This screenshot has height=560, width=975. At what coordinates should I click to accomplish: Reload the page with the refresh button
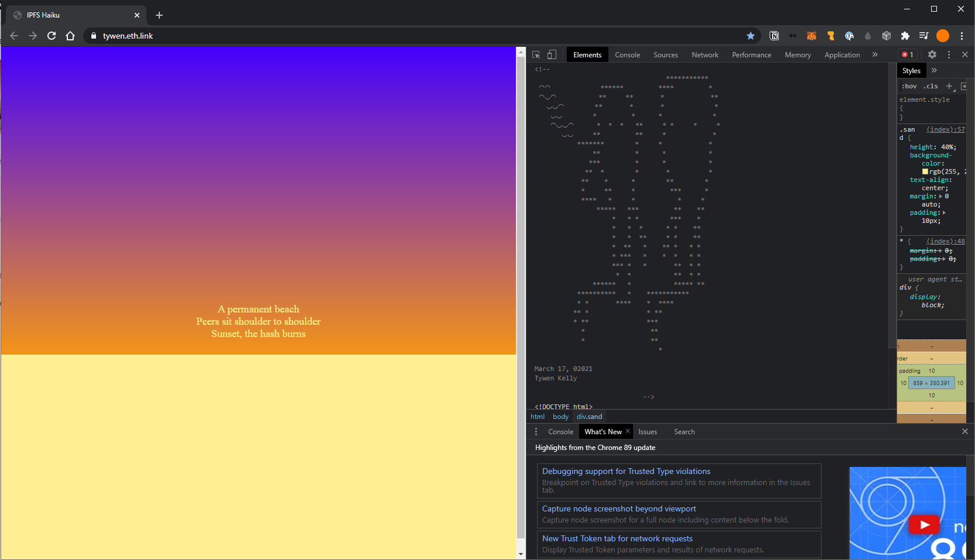pyautogui.click(x=52, y=36)
